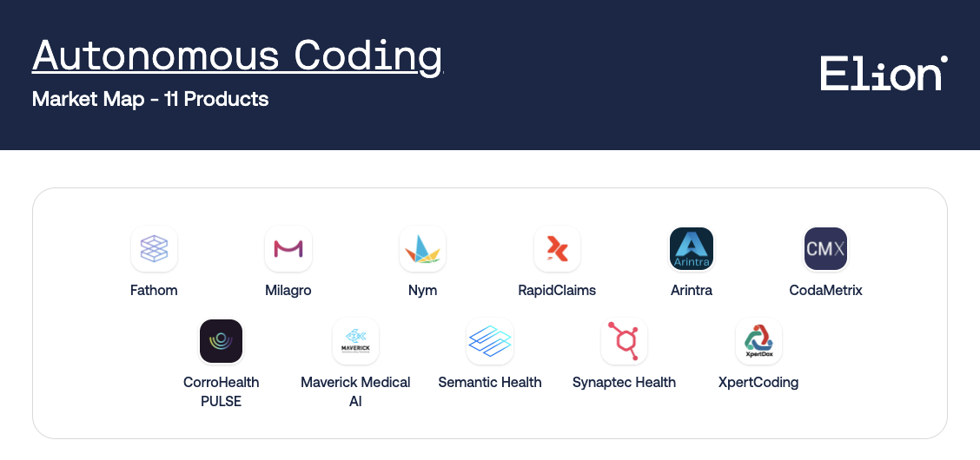Select the Semantic Health blue layers icon
This screenshot has width=980, height=460.
point(490,341)
